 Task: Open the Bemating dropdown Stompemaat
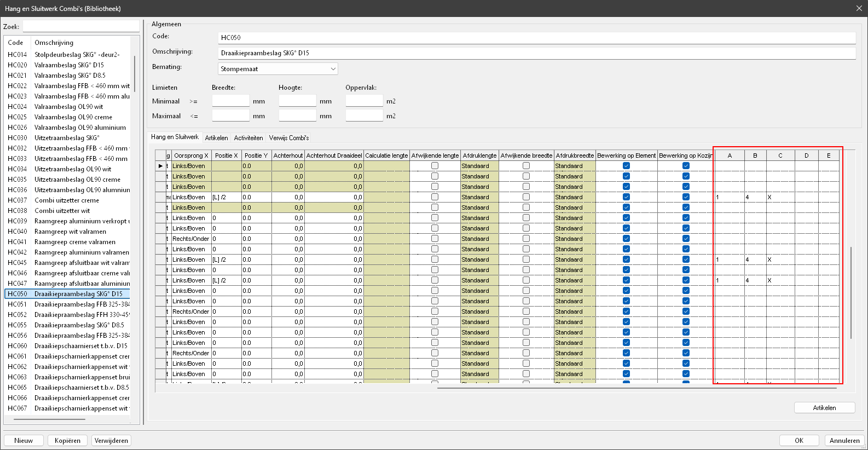point(277,69)
